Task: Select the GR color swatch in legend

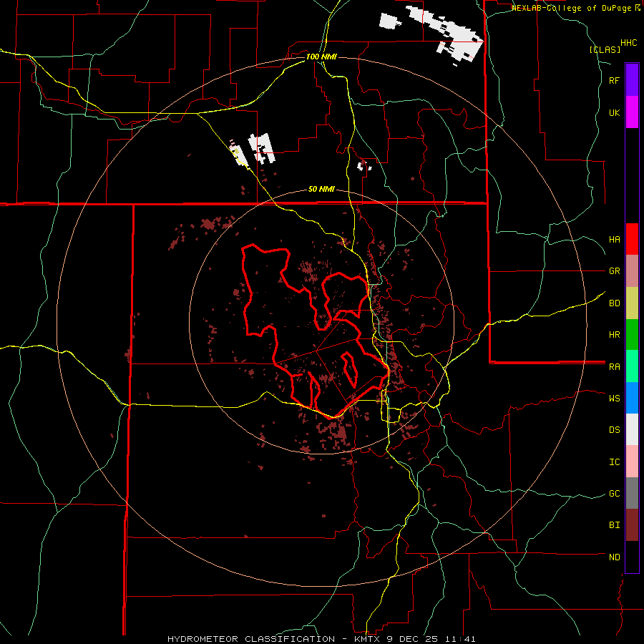Action: (632, 271)
